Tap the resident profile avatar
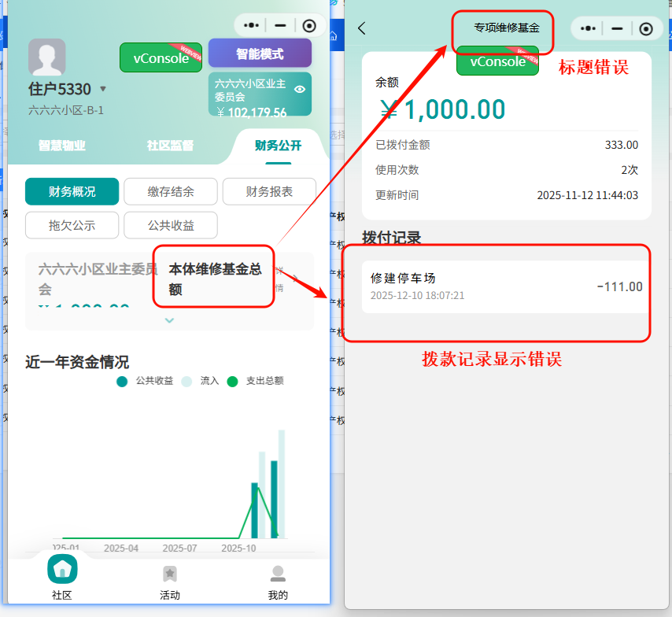The height and width of the screenshot is (617, 672). [x=47, y=58]
